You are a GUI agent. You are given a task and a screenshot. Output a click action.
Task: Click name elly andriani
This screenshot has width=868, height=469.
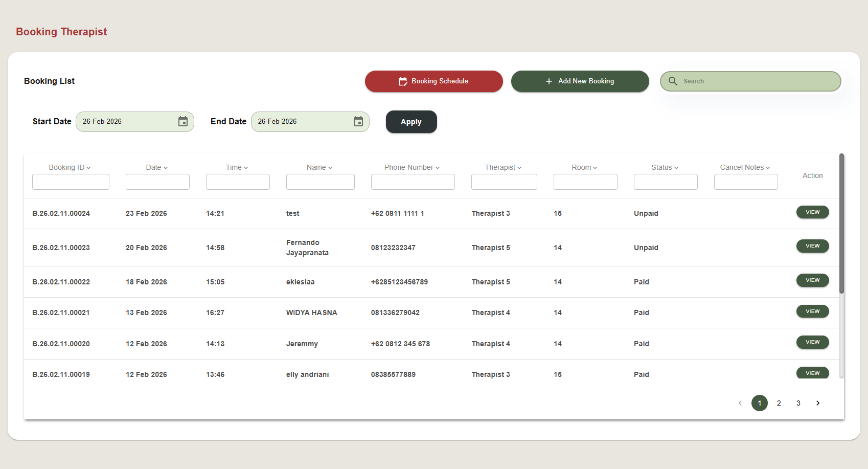308,374
